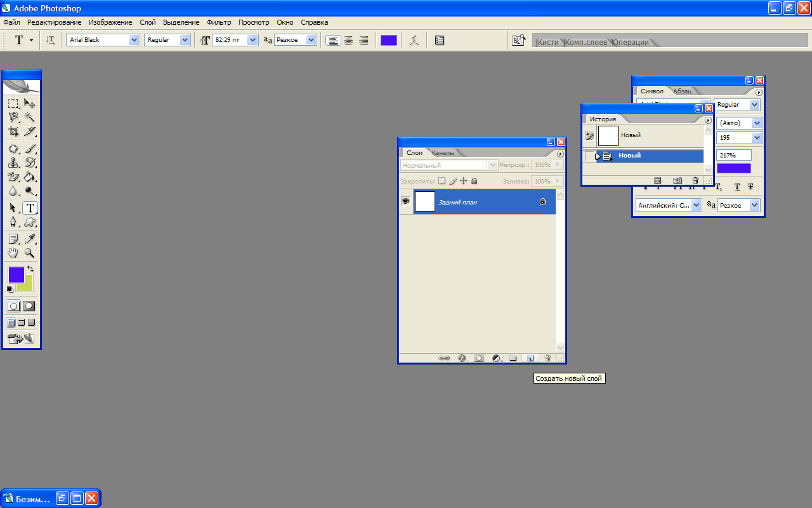Image resolution: width=812 pixels, height=508 pixels.
Task: Select the Brush tool
Action: pos(30,149)
